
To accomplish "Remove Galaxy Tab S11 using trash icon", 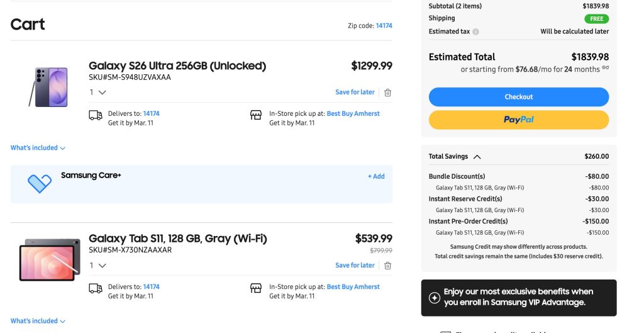I will [387, 266].
